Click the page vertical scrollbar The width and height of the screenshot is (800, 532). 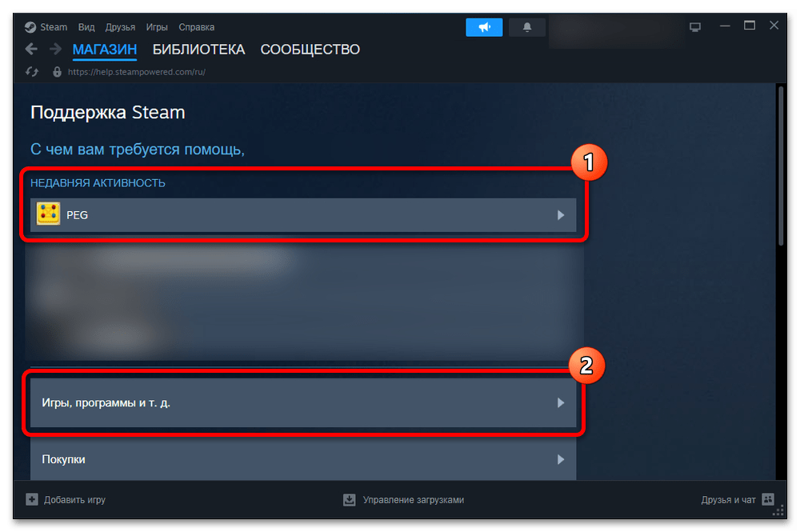pyautogui.click(x=781, y=166)
